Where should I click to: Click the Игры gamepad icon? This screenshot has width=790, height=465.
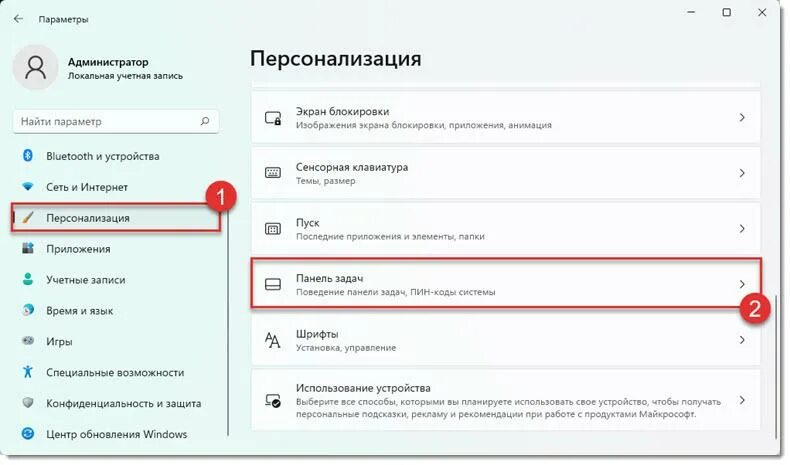[28, 341]
